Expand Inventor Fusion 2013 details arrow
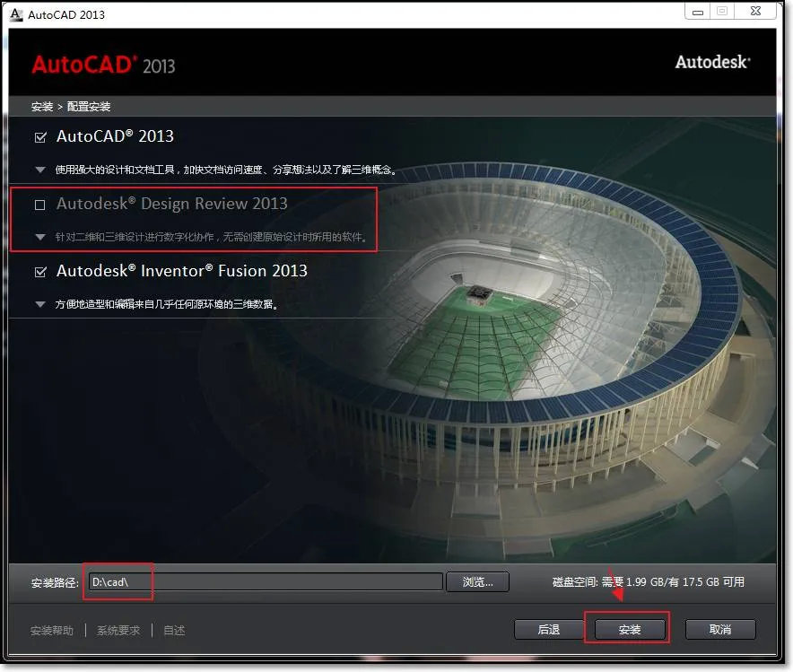 [40, 304]
